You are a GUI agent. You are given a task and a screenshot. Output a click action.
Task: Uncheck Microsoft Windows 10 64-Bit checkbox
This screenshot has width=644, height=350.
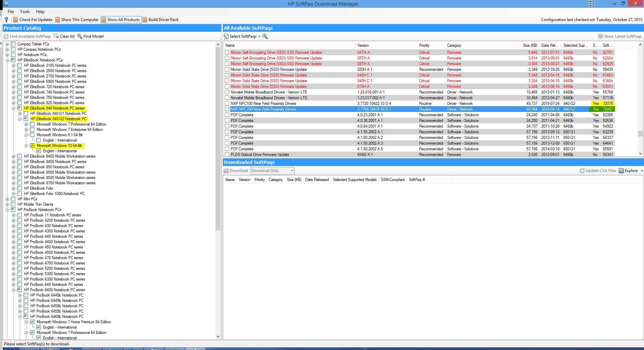(32, 146)
